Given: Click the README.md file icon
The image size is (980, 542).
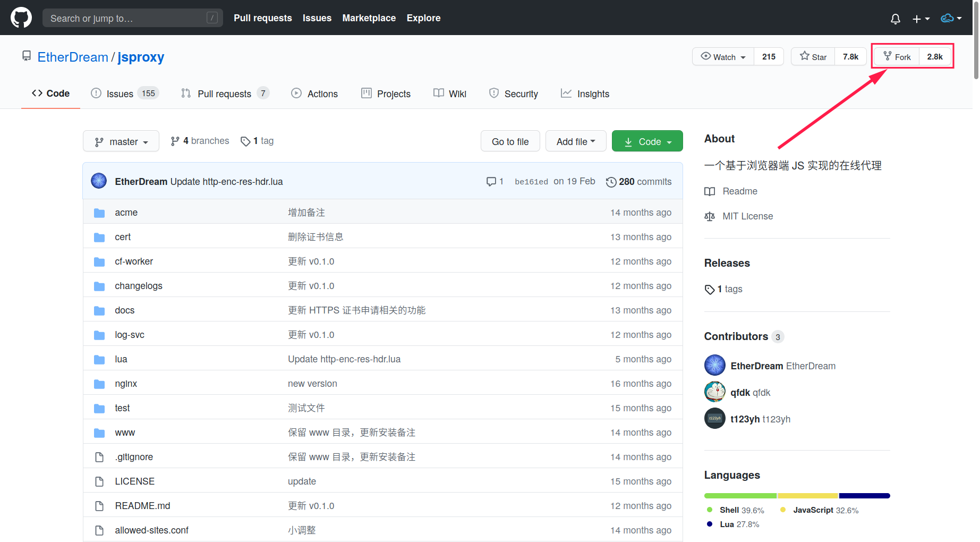Looking at the screenshot, I should click(x=99, y=506).
